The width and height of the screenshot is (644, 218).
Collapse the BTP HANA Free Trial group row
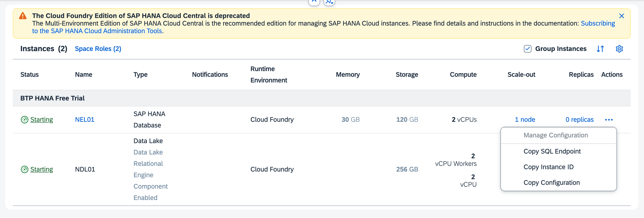[52, 98]
